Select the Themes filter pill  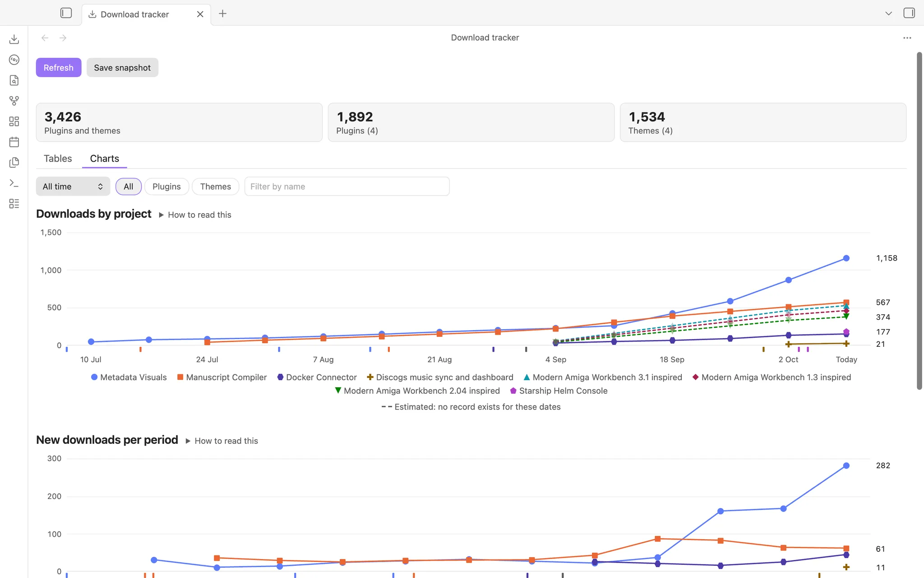pyautogui.click(x=215, y=186)
